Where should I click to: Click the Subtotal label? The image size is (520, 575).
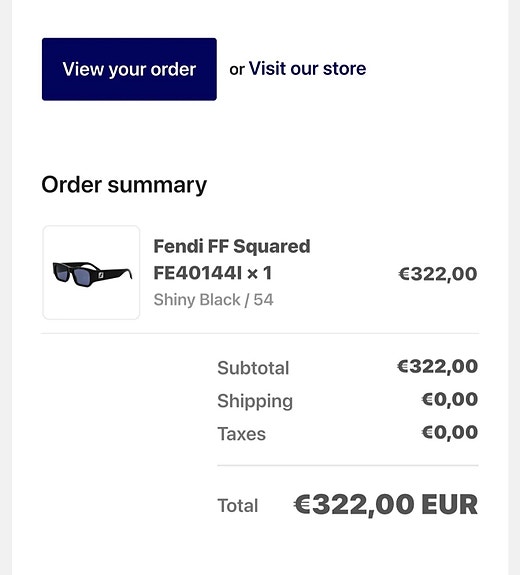[x=253, y=368]
